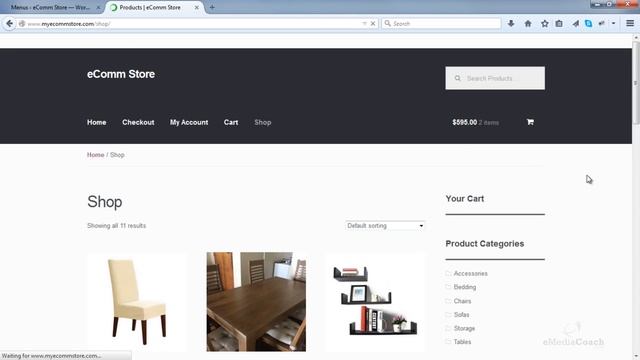Open Checkout in navigation menu

[x=138, y=122]
